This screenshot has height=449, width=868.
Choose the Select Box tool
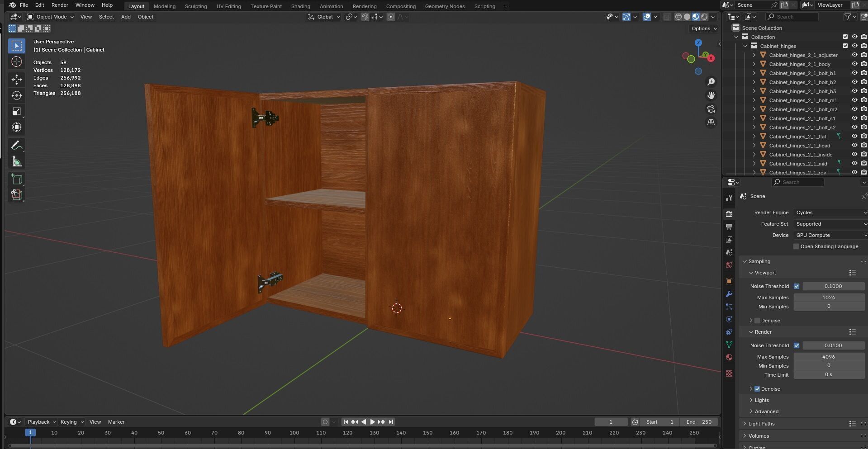[x=17, y=46]
